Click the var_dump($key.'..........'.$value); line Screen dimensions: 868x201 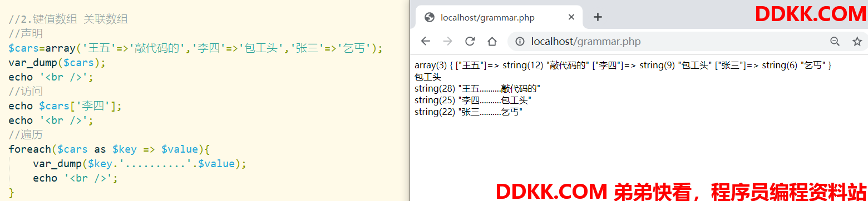coord(139,164)
